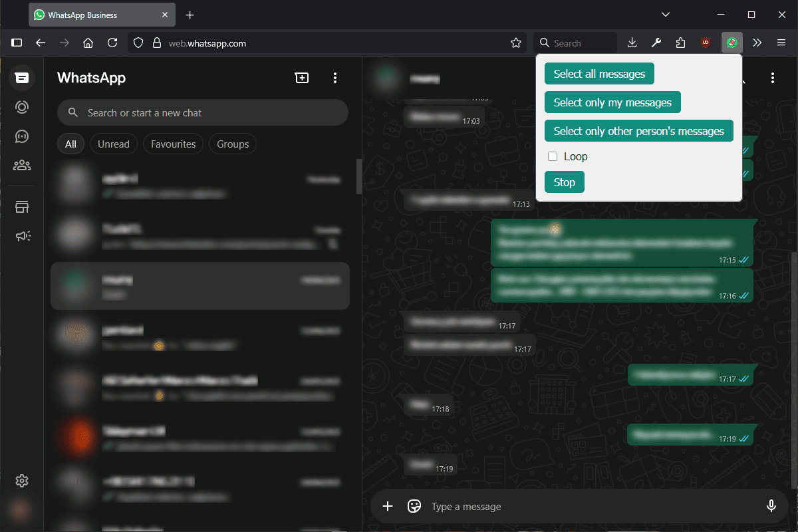
Task: Select the Favourites filter tab
Action: click(x=174, y=144)
